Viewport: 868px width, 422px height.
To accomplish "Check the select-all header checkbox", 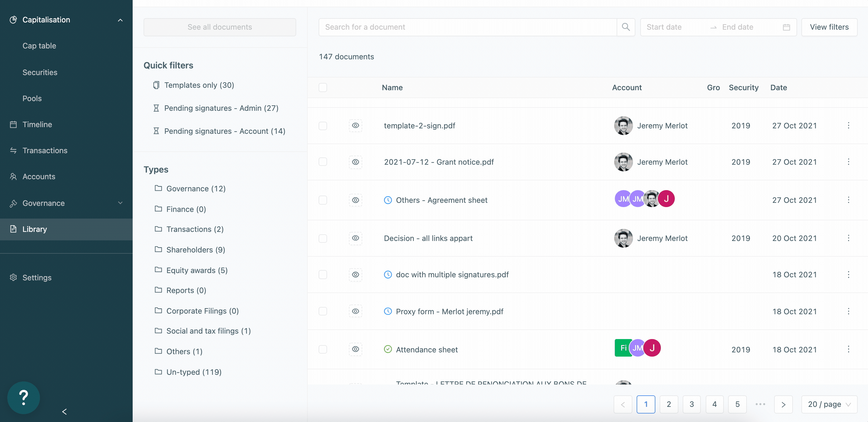I will click(323, 87).
